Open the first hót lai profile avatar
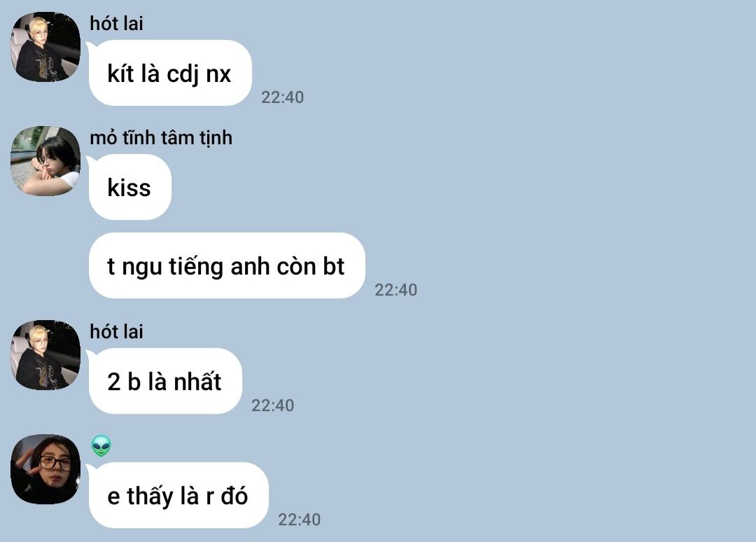Image resolution: width=756 pixels, height=542 pixels. pos(45,47)
